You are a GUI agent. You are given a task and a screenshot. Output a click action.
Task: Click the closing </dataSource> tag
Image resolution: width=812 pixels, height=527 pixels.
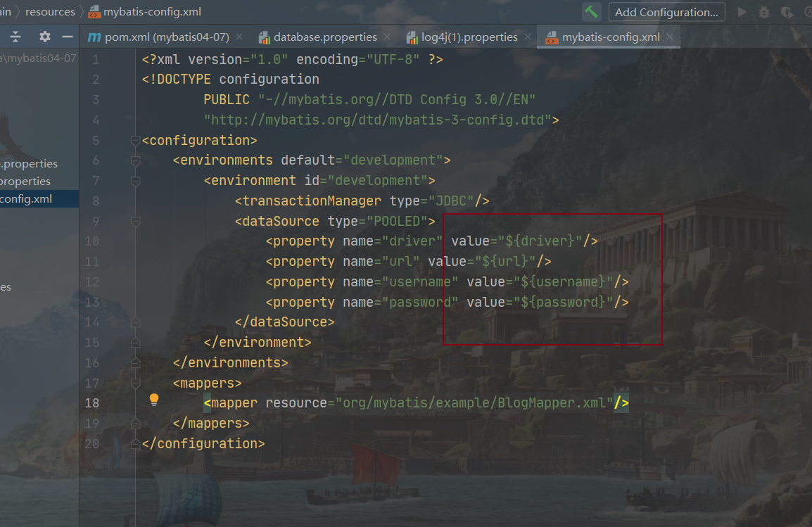(284, 322)
